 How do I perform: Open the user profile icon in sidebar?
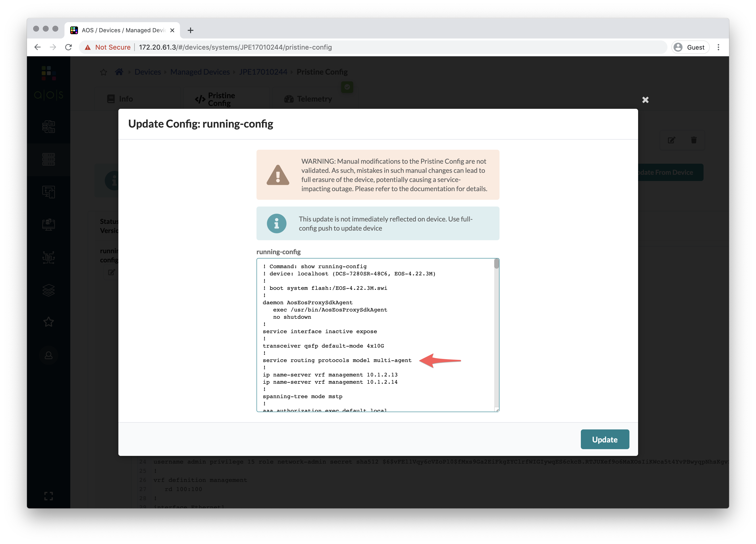click(49, 355)
